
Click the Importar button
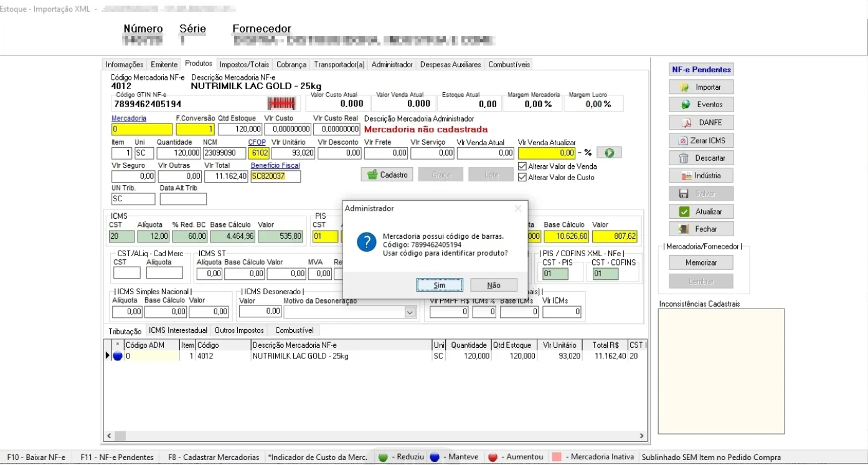pos(701,87)
